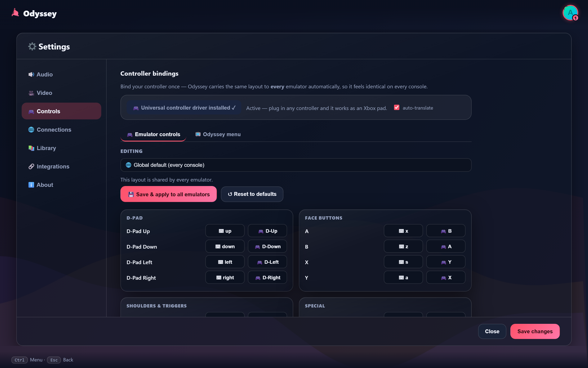
Task: Click the About info icon
Action: (31, 185)
